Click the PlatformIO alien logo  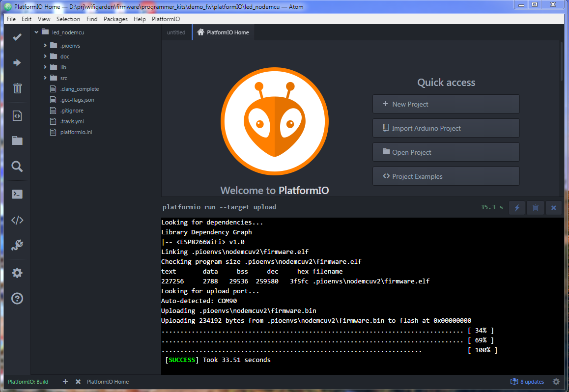[275, 121]
